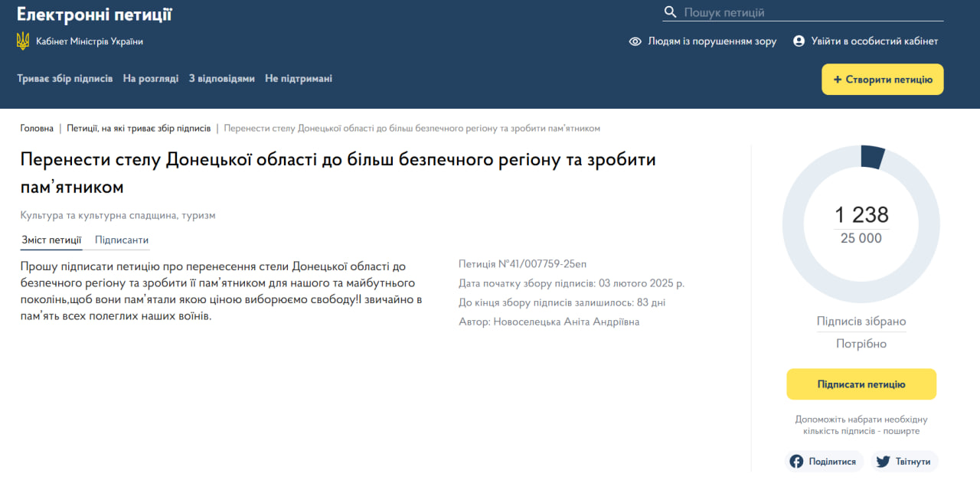This screenshot has width=980, height=480.
Task: Open З відповідями petitions list
Action: (221, 79)
